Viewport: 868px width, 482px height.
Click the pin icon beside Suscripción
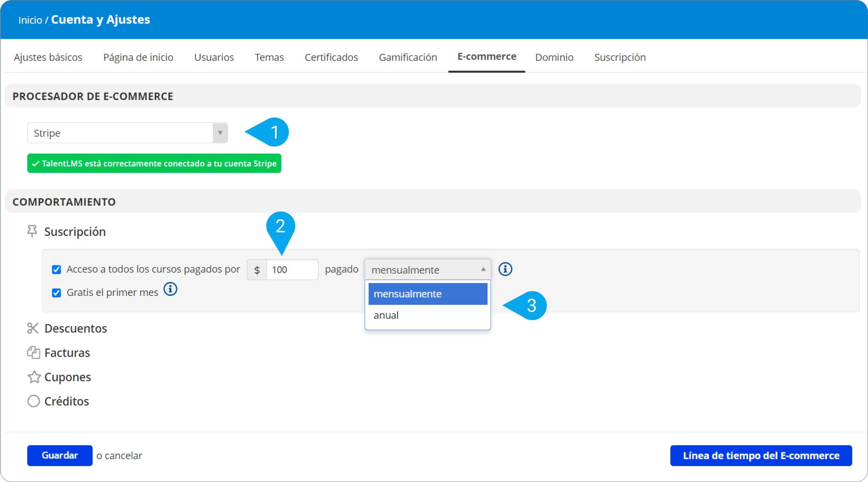[x=32, y=231]
